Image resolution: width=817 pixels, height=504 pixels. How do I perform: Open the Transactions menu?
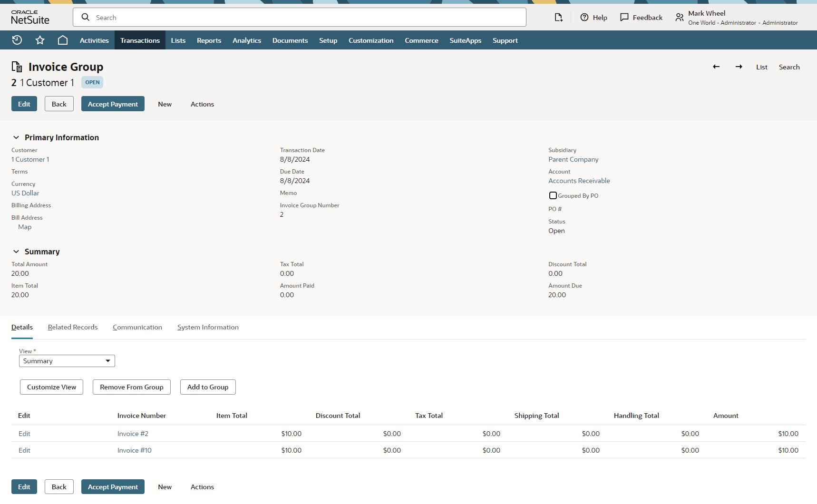point(140,40)
